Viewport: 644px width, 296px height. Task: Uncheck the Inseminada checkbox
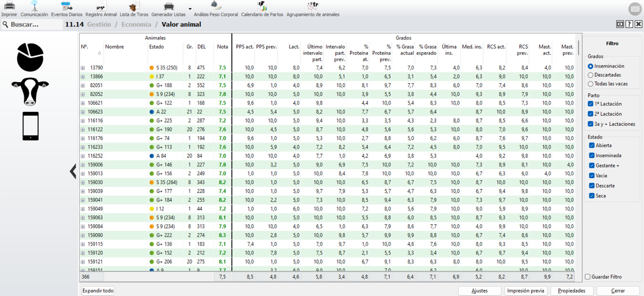click(592, 155)
